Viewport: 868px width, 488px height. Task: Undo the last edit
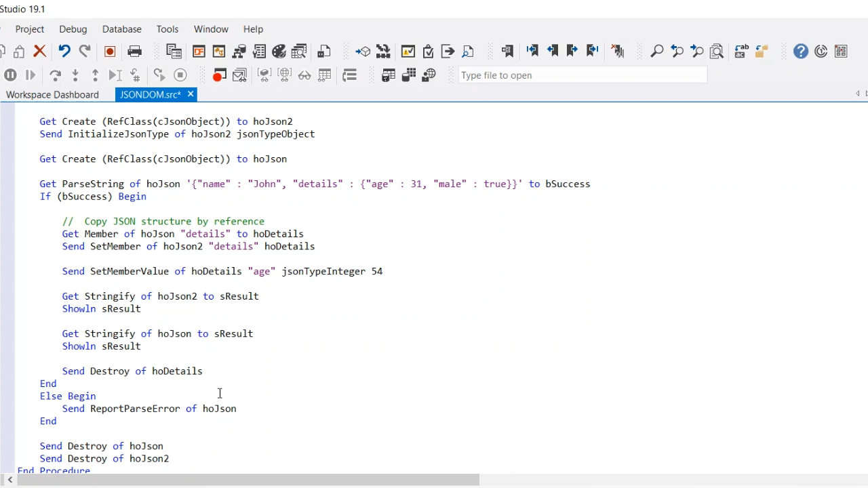pos(64,52)
